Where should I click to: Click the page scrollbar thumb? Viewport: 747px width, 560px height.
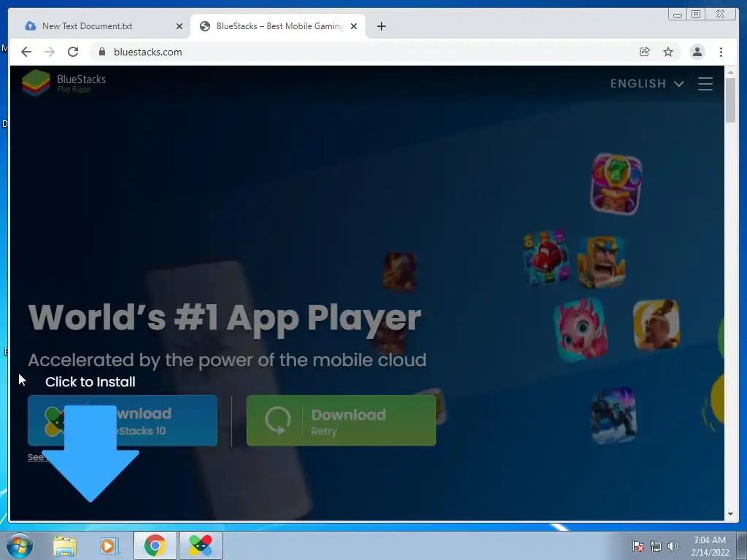click(x=730, y=101)
